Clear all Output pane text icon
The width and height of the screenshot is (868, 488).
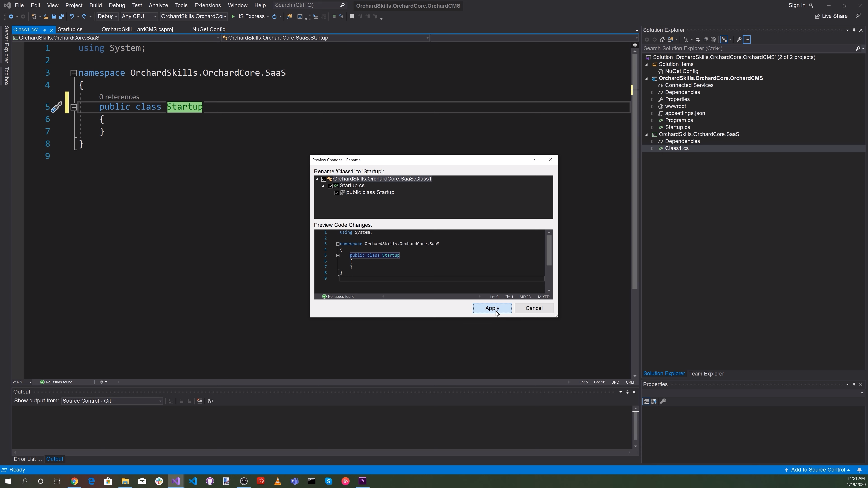coord(199,401)
